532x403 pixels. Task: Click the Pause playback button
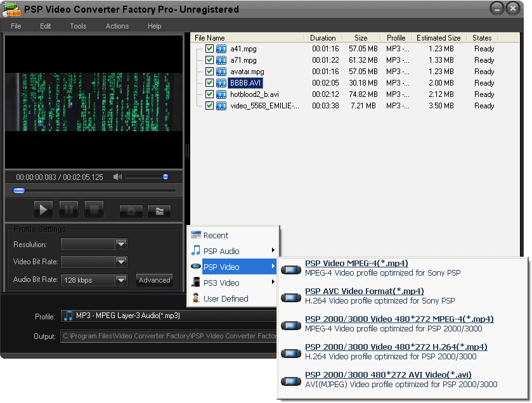click(x=68, y=210)
